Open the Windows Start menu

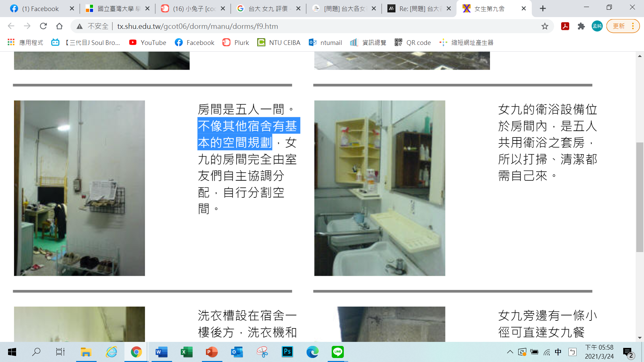[12, 352]
